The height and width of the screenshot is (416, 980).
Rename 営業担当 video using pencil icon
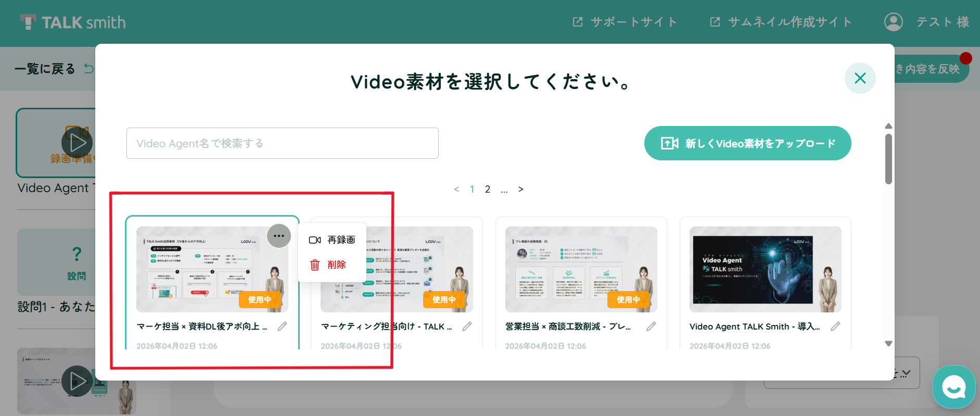(x=651, y=326)
